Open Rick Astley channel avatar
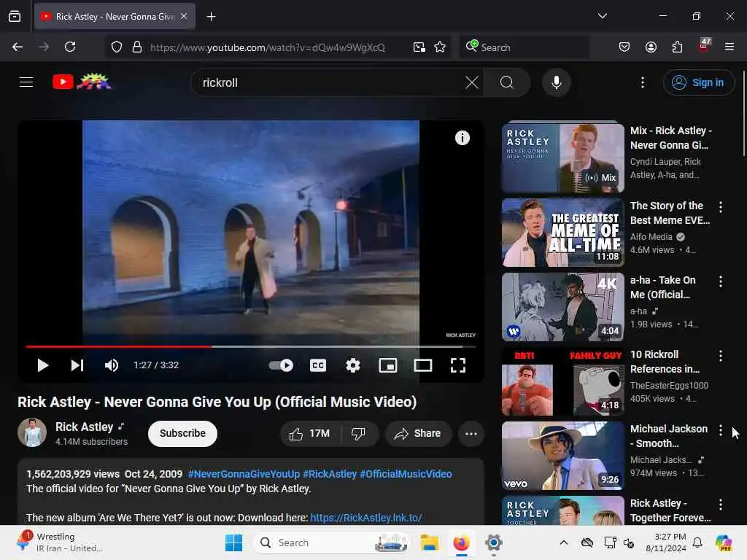 click(32, 432)
